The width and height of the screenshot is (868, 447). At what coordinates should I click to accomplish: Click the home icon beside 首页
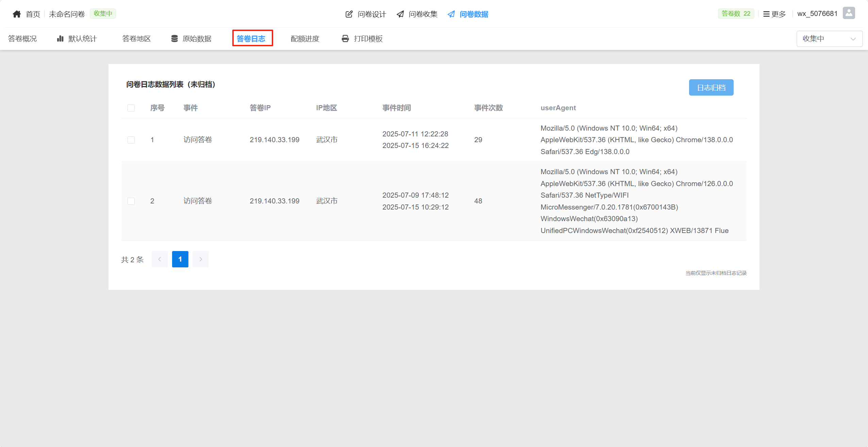pyautogui.click(x=17, y=14)
